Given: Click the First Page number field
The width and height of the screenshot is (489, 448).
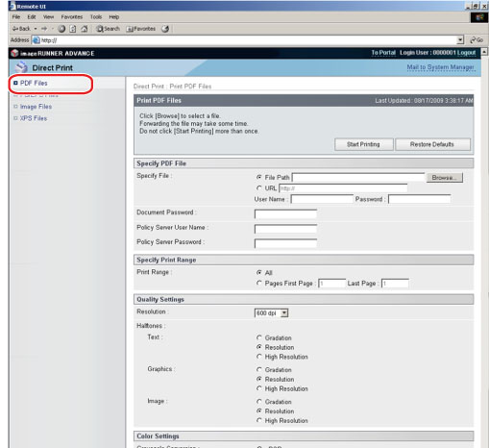Looking at the screenshot, I should [x=331, y=284].
